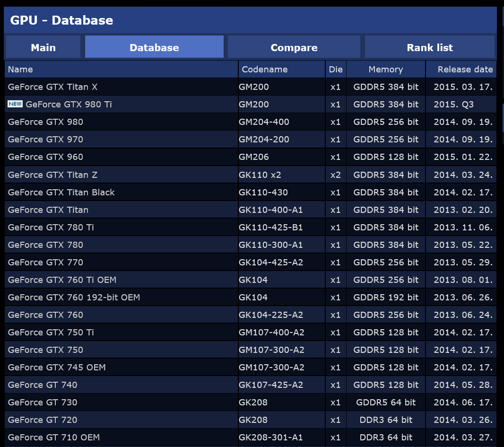Viewport: 504px width, 447px height.
Task: Click codename GK104-425-A2
Action: pyautogui.click(x=271, y=263)
